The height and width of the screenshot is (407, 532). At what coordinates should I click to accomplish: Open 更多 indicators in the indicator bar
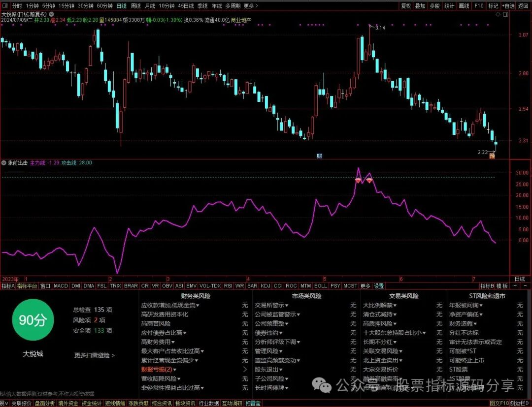(365, 286)
